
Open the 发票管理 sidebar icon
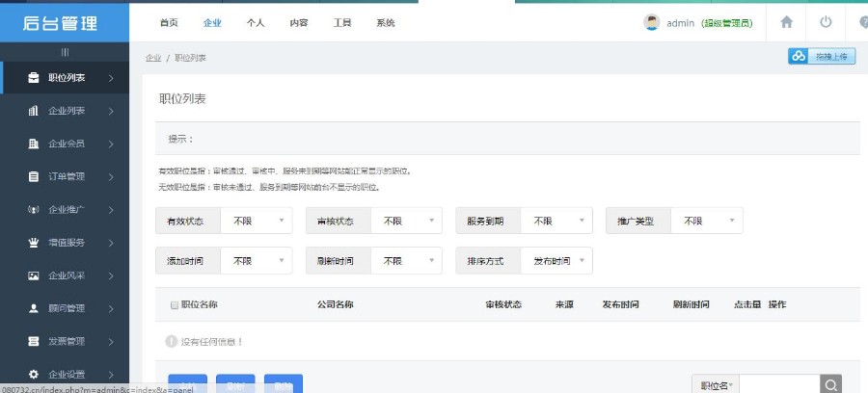pos(34,341)
